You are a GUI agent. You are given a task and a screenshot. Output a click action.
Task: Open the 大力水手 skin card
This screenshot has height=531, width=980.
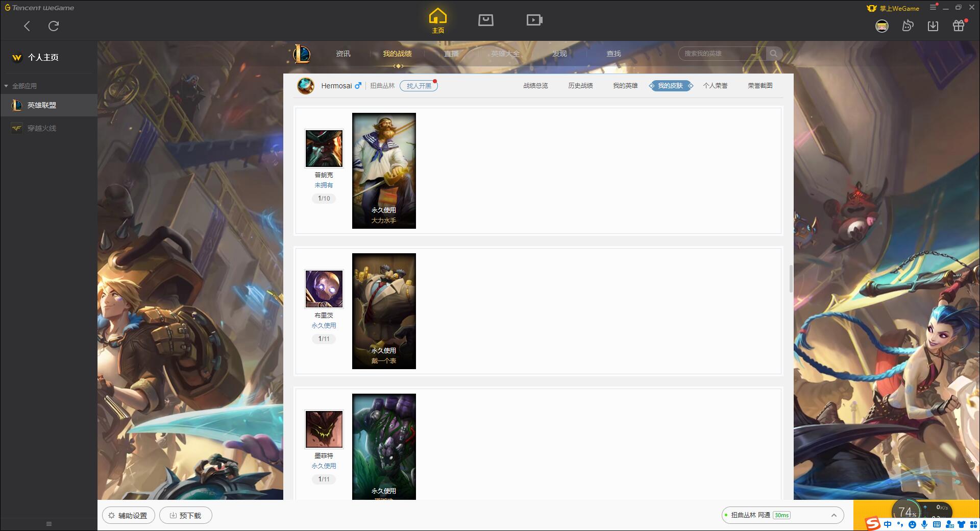(384, 171)
